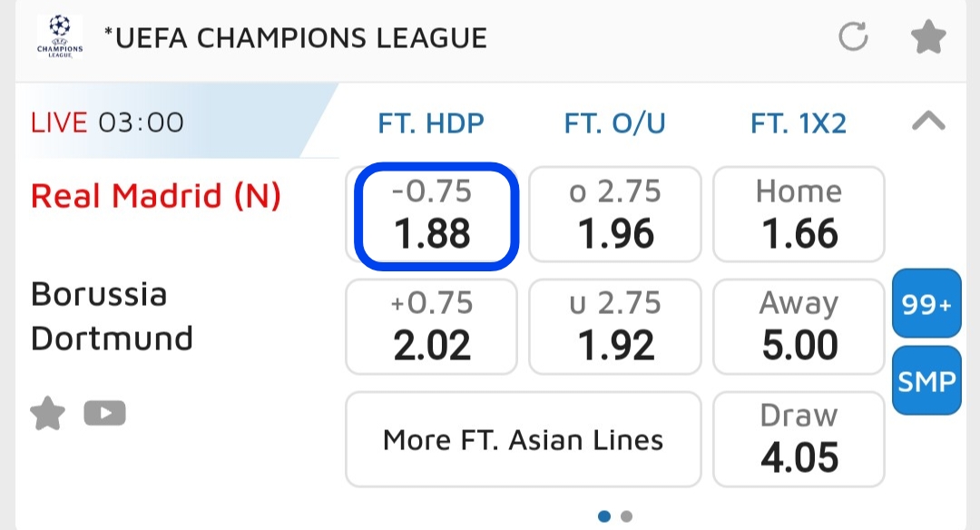980x530 pixels.
Task: Expand More FT. Asian Lines
Action: tap(524, 440)
